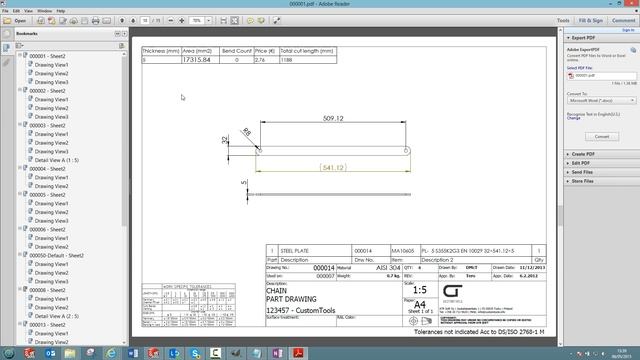Open the Convert To format dropdown
640x360 pixels.
(601, 100)
